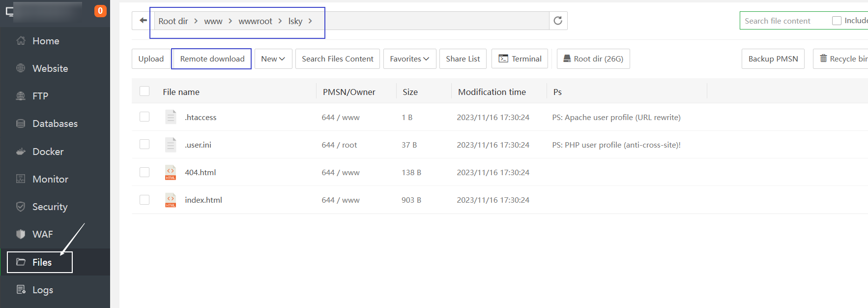
Task: Open Docker in the sidebar
Action: pos(48,152)
